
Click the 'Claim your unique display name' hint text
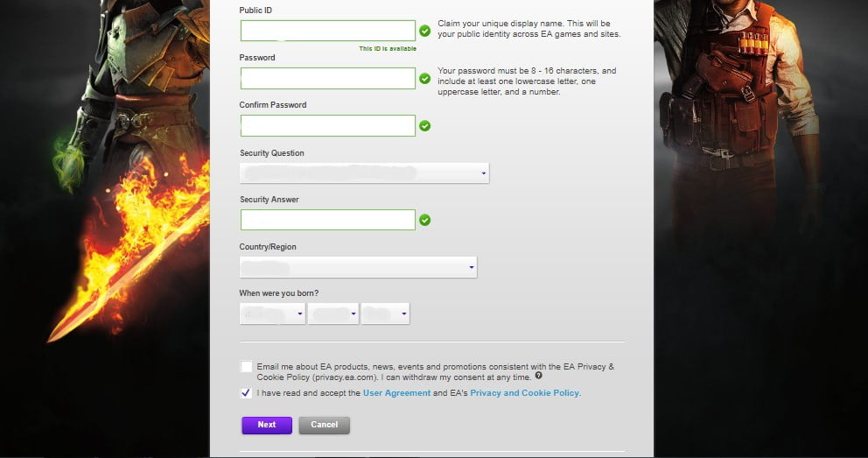[x=529, y=29]
